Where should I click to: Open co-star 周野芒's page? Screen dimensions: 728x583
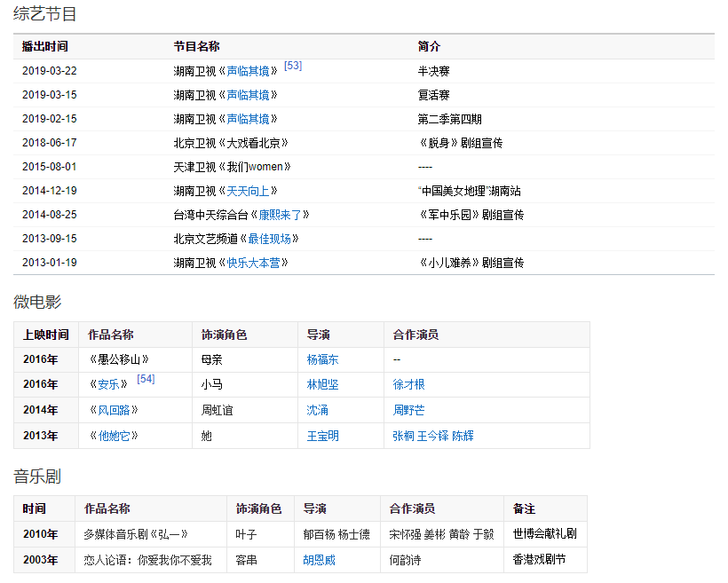pos(408,410)
